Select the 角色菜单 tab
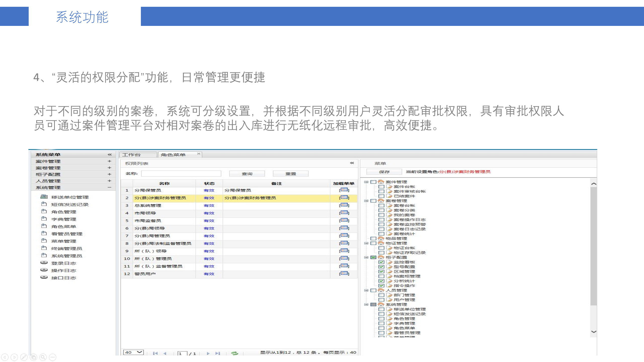 click(173, 155)
